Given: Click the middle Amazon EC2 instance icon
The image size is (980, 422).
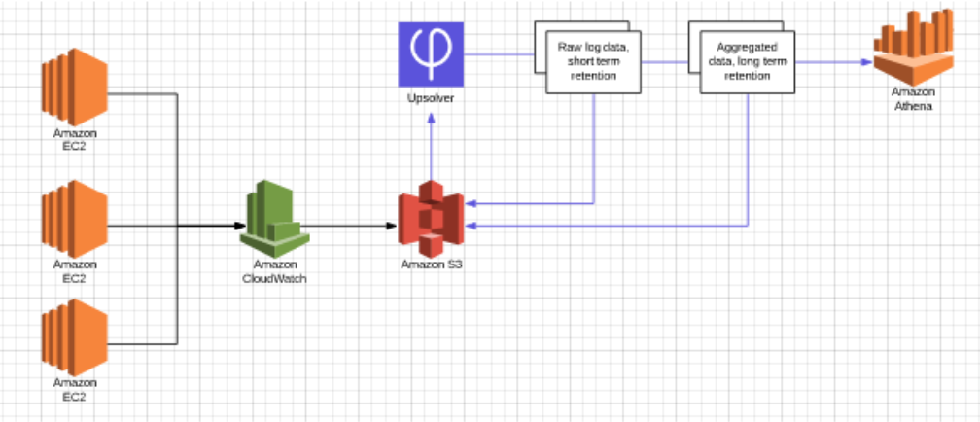Looking at the screenshot, I should (x=74, y=225).
